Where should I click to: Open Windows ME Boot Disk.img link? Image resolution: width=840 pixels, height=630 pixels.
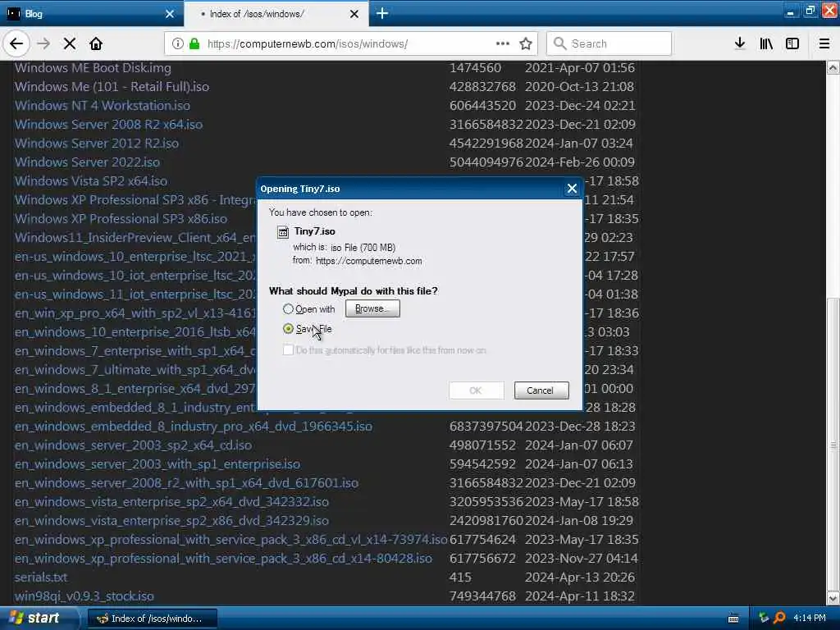tap(94, 68)
